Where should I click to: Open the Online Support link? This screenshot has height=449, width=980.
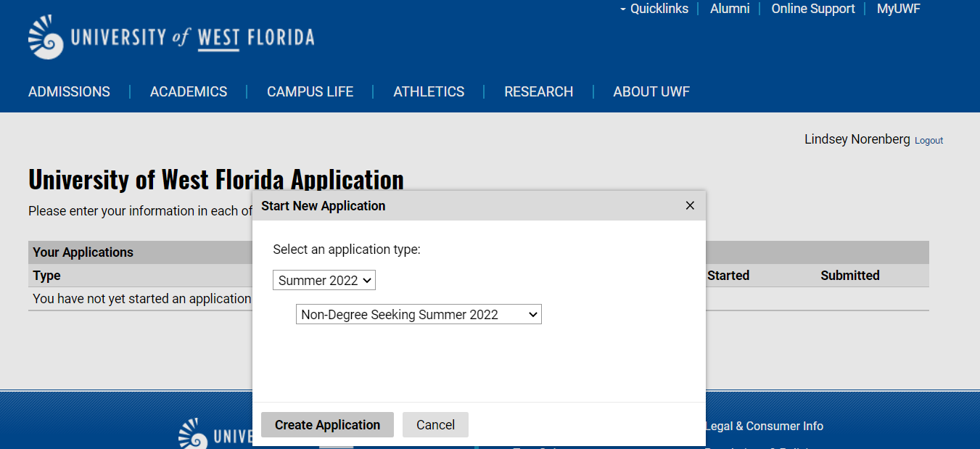pos(813,9)
